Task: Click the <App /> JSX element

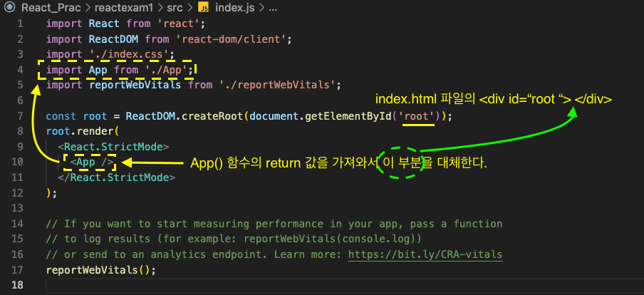Action: pos(92,162)
